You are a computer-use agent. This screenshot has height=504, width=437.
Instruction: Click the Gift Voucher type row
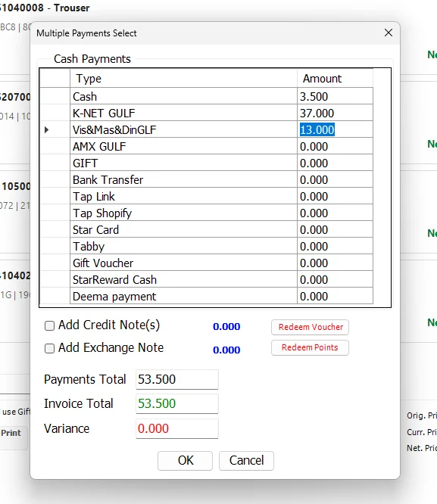[183, 263]
